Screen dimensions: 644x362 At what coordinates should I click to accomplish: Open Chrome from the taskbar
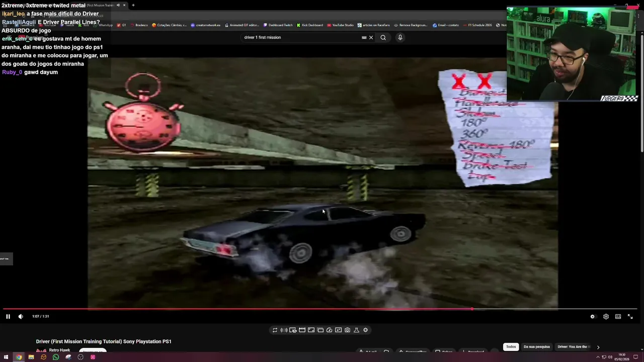[19, 357]
